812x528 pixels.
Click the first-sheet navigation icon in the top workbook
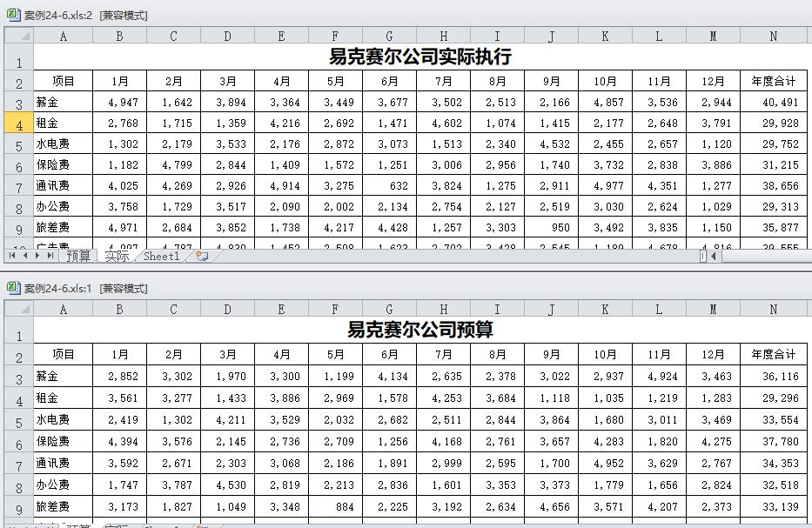coord(11,255)
